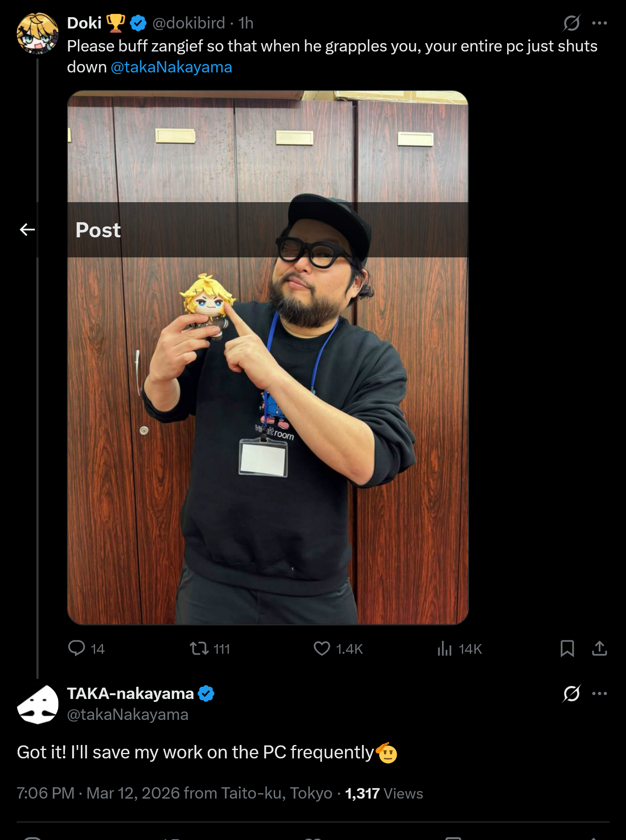Open the TAKA-nakayama display name

click(130, 694)
